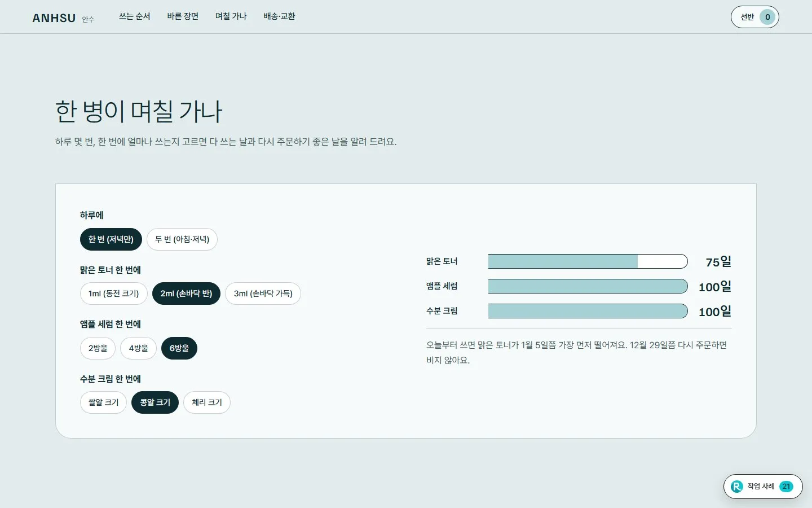Viewport: 812px width, 508px height.
Task: Click the 한 병이 며칠 가나 heading
Action: (139, 111)
